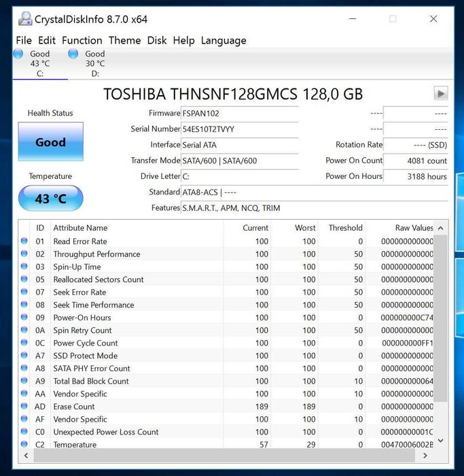The image size is (464, 476).
Task: Click status dot for Erase Count
Action: [x=24, y=406]
